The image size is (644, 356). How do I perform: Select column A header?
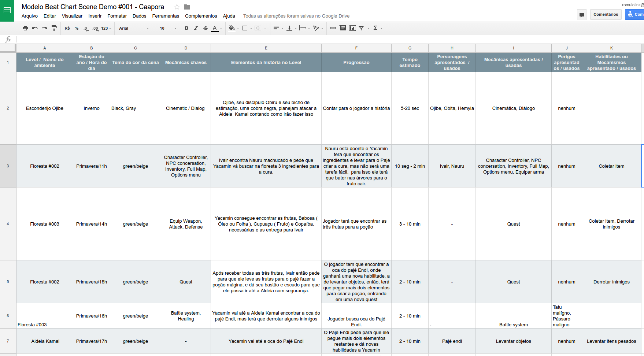(45, 48)
